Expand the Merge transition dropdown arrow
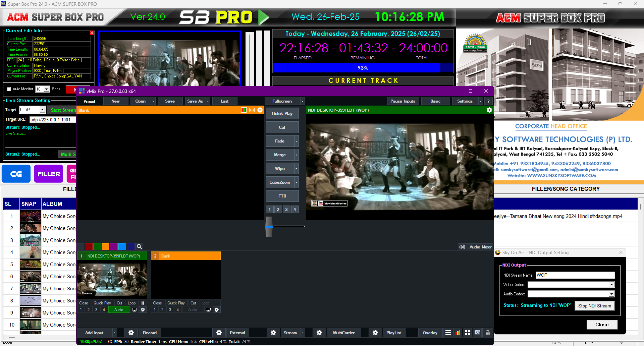 296,155
